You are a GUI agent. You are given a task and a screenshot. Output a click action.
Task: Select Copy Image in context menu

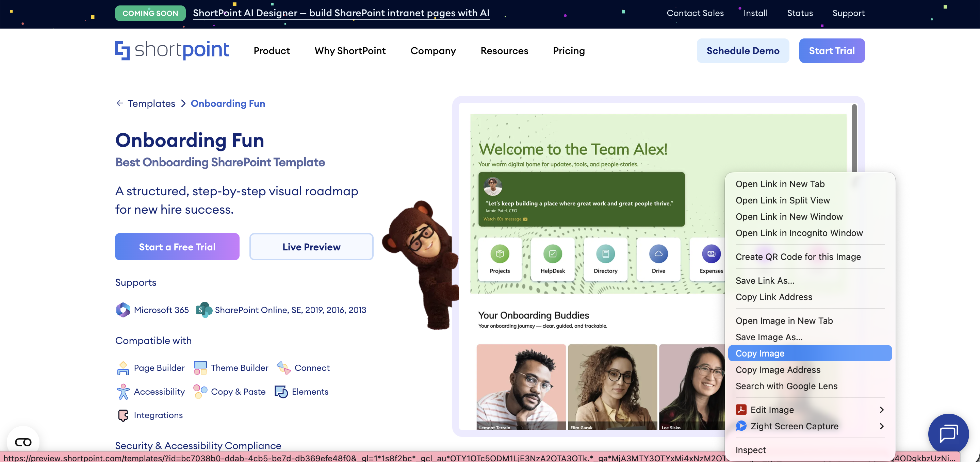[810, 353]
